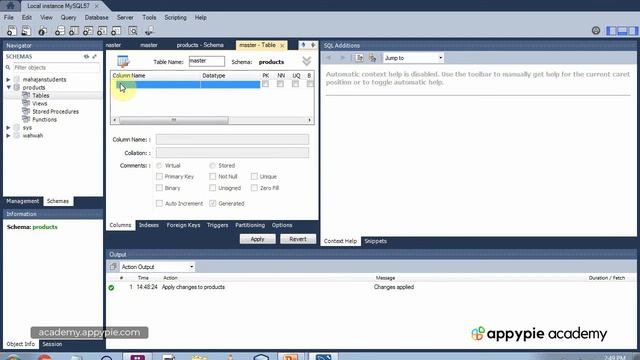Click the create new function toolbar icon
Viewport: 640px width, 360px height.
tap(116, 31)
